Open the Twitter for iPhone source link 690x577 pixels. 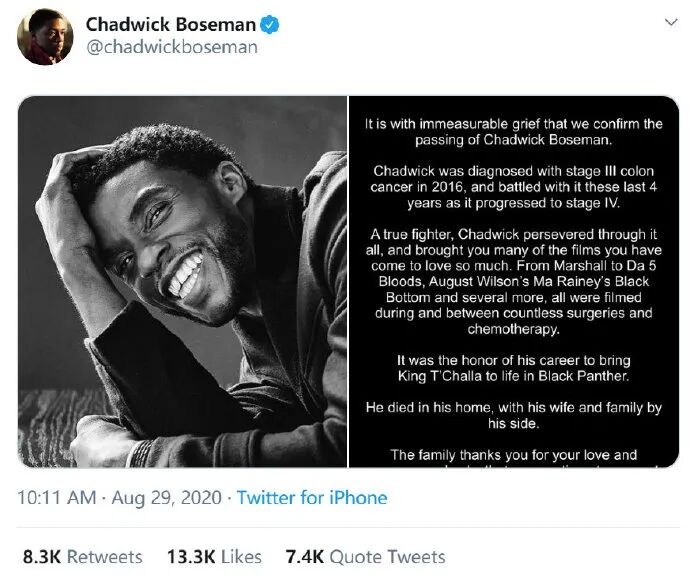pos(312,498)
